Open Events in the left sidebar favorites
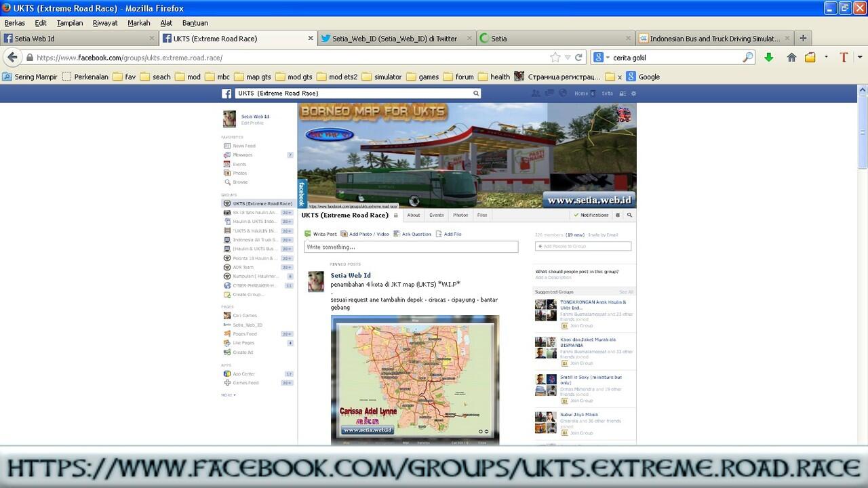The width and height of the screenshot is (868, 488). click(x=239, y=164)
